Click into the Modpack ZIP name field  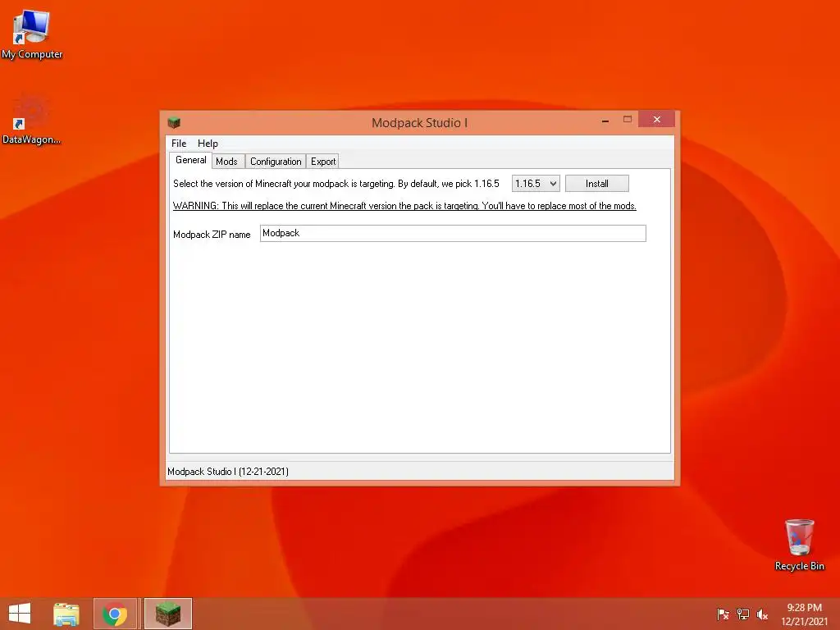(453, 233)
